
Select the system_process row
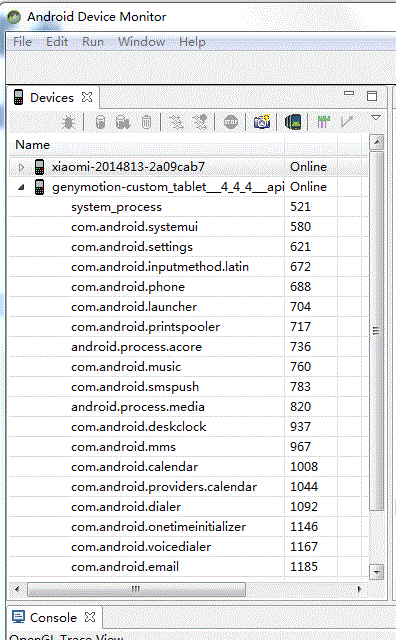click(x=116, y=207)
